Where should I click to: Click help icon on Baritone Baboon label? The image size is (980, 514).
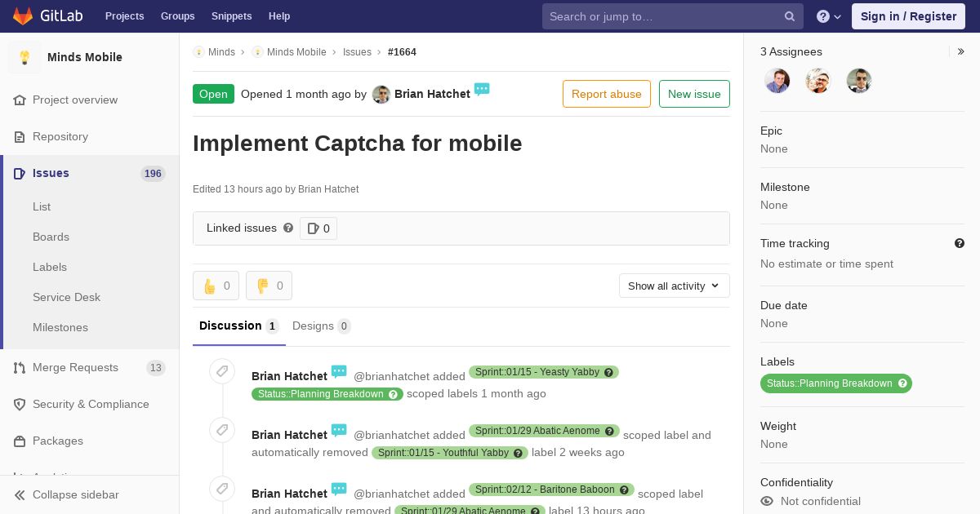(x=625, y=490)
